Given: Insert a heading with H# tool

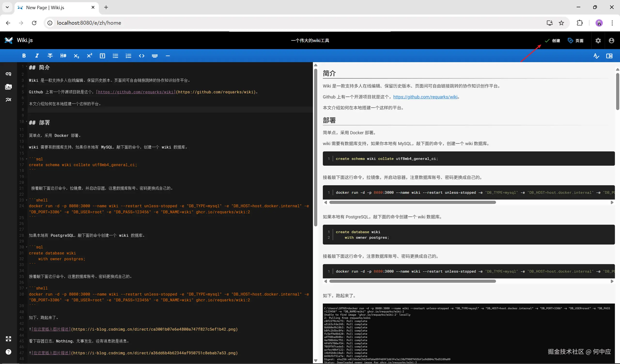Looking at the screenshot, I should pyautogui.click(x=63, y=56).
